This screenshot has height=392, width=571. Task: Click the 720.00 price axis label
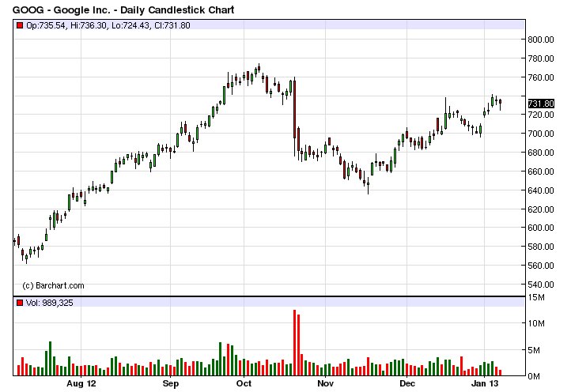click(541, 115)
